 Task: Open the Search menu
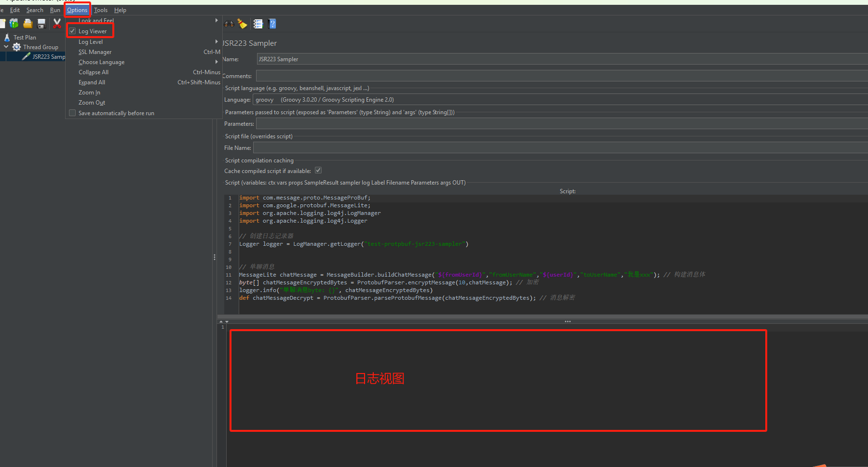35,10
